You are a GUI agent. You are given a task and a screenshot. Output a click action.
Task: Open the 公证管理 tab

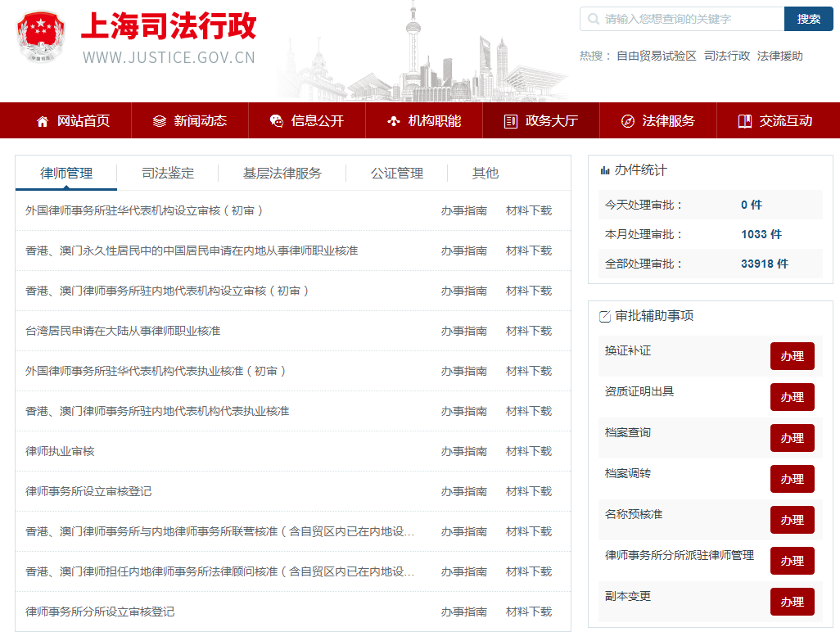pos(397,173)
